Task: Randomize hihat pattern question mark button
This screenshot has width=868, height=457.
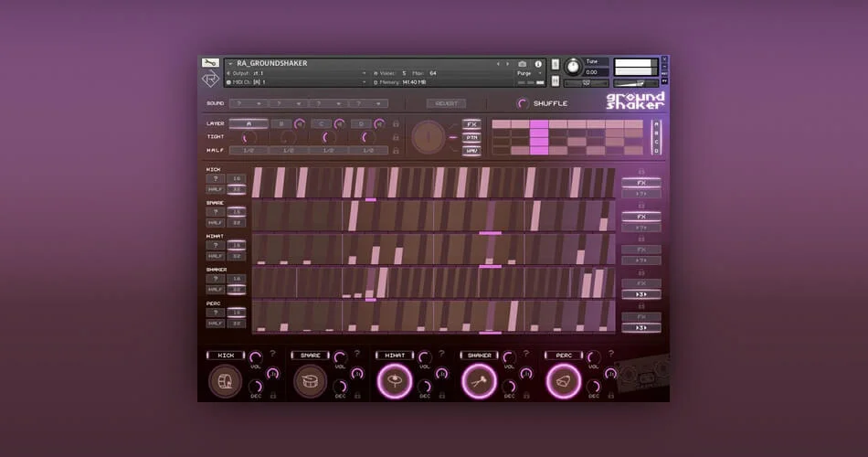Action: tap(216, 245)
